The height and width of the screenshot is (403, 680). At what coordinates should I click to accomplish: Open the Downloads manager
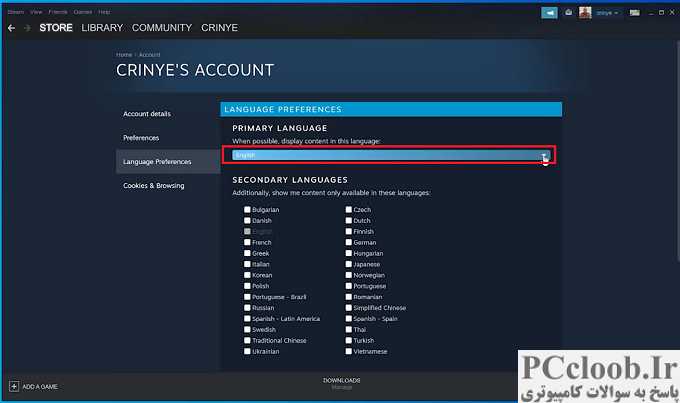coord(341,383)
